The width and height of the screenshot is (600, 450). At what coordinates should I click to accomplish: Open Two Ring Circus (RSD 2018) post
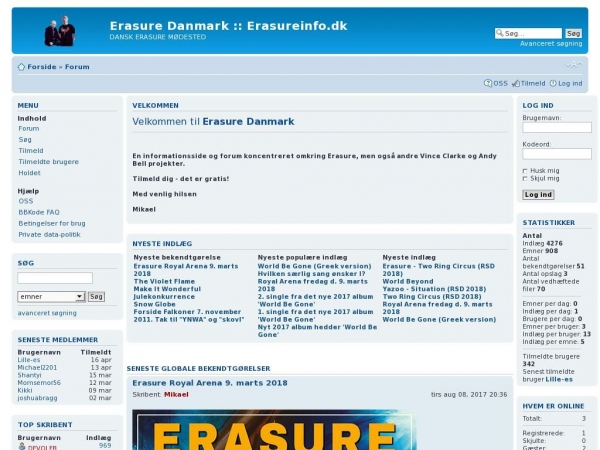tap(432, 297)
